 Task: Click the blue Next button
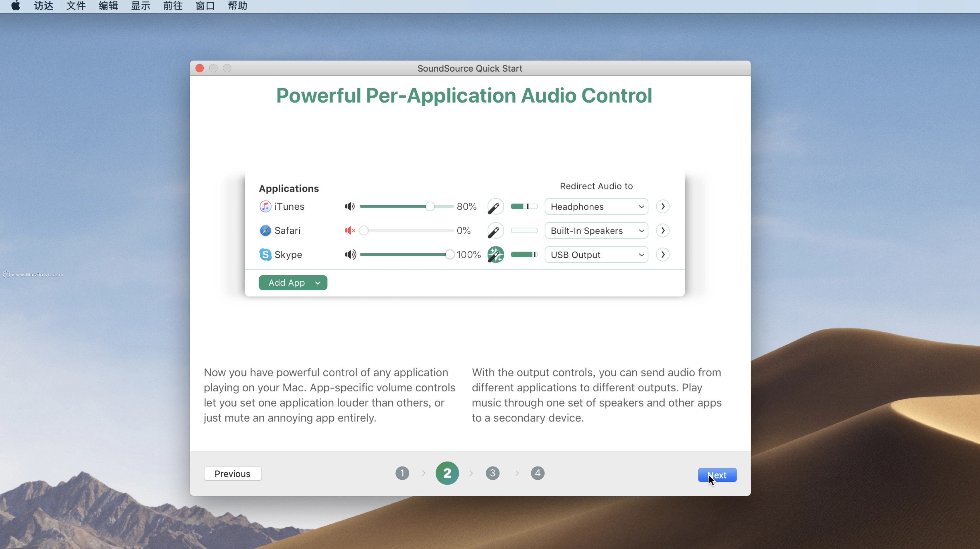[x=717, y=475]
